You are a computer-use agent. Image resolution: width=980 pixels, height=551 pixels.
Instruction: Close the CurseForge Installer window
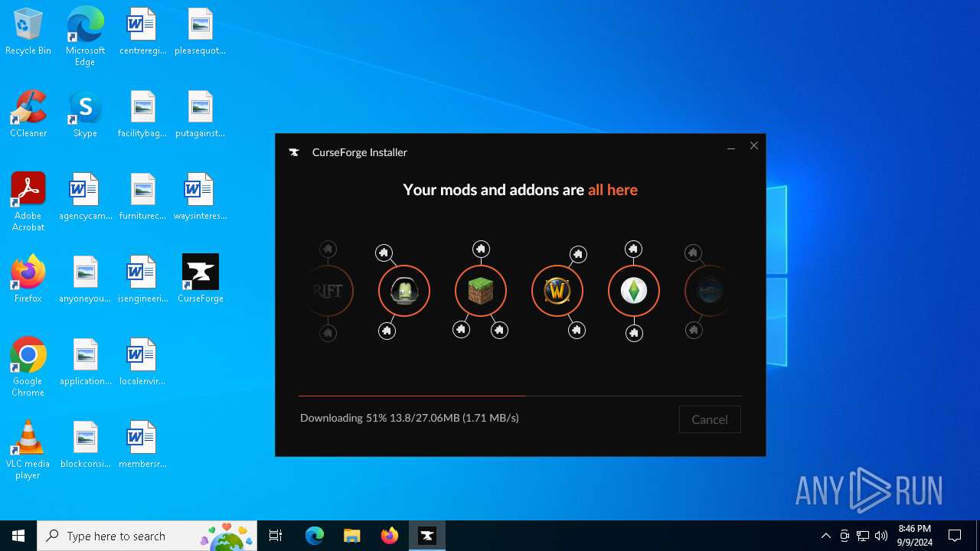point(754,146)
